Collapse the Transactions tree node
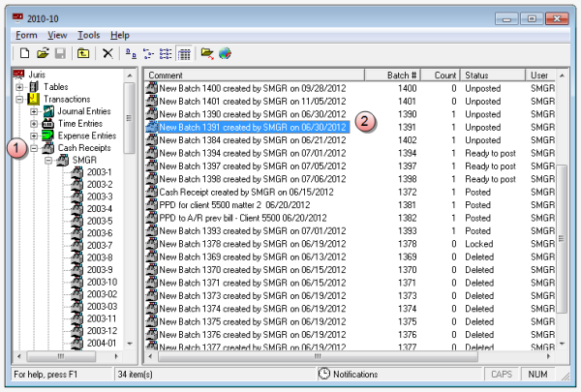 pos(19,100)
